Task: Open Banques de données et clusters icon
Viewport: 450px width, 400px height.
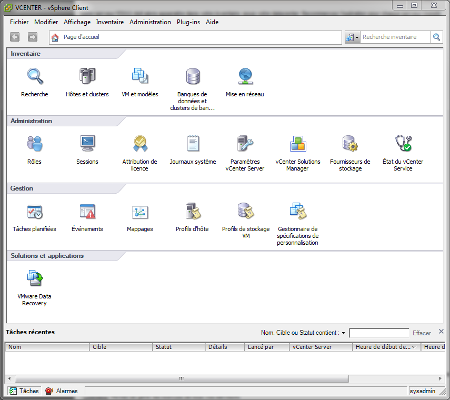Action: pos(193,76)
